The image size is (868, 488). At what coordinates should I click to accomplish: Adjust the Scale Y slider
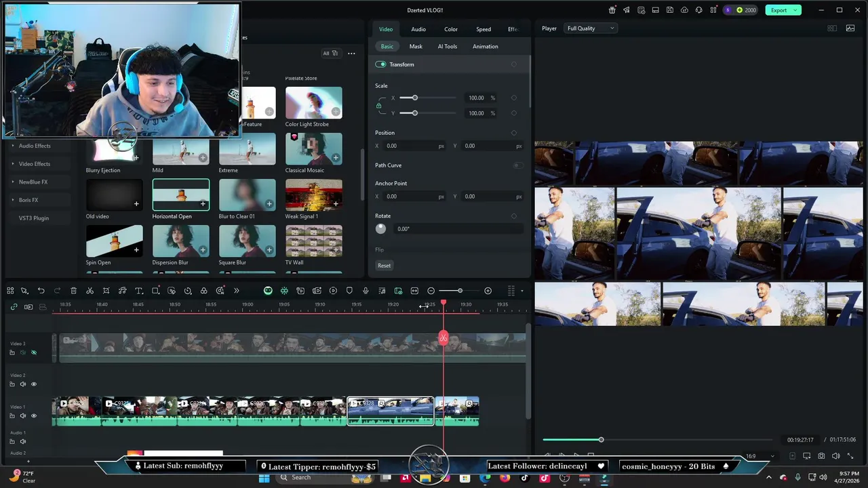[x=414, y=113]
